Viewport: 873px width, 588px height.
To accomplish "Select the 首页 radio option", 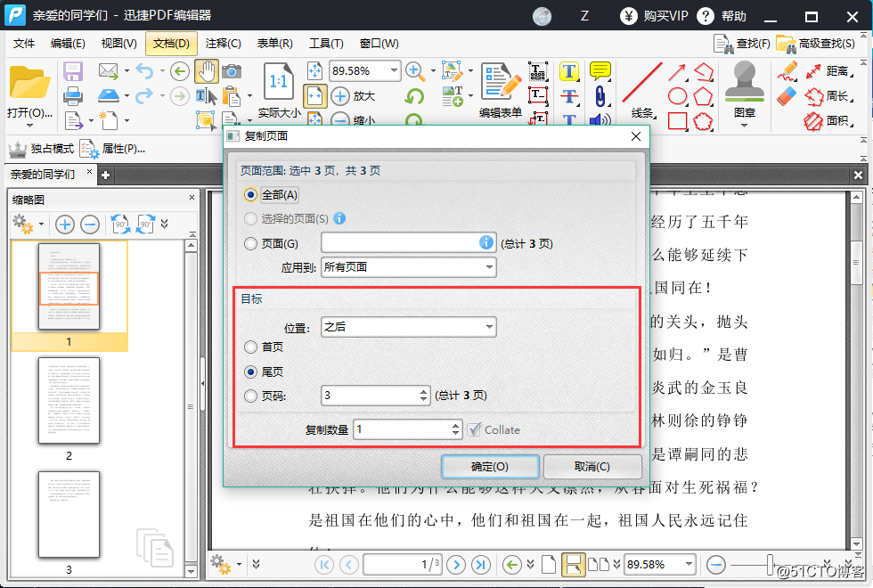I will (x=250, y=347).
